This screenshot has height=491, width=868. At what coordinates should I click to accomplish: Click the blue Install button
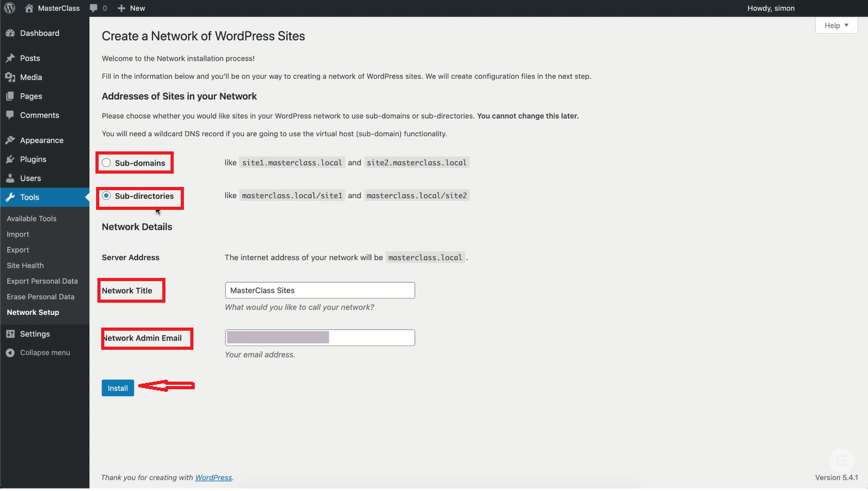(x=118, y=388)
